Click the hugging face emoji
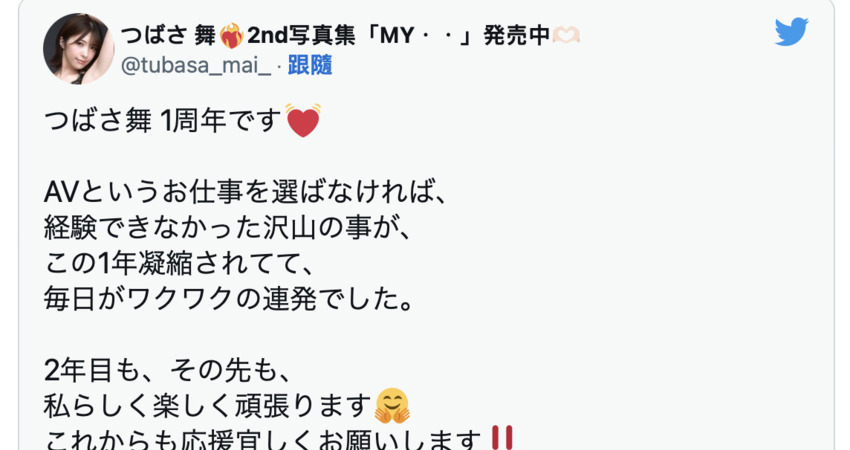The width and height of the screenshot is (850, 450). [x=392, y=407]
